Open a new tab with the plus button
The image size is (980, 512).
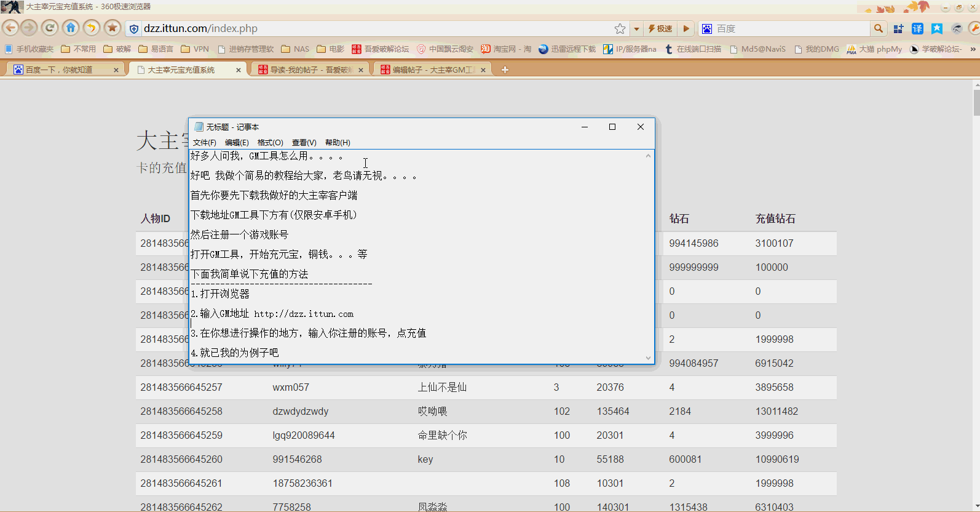pyautogui.click(x=505, y=70)
